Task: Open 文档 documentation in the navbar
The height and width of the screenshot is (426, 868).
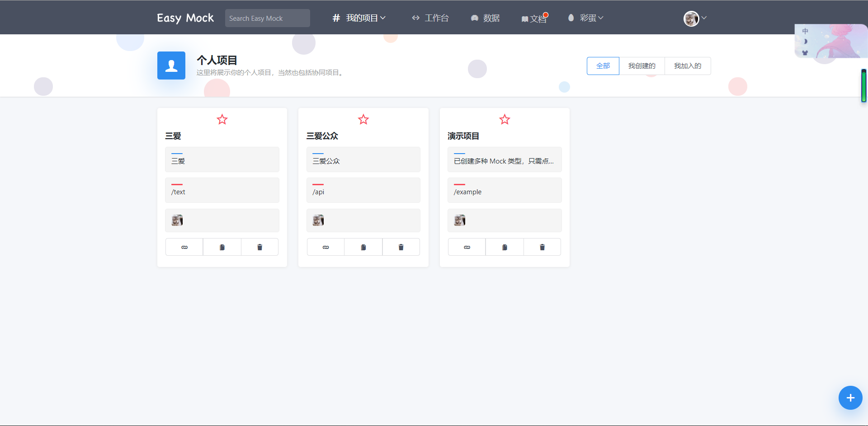Action: coord(534,19)
